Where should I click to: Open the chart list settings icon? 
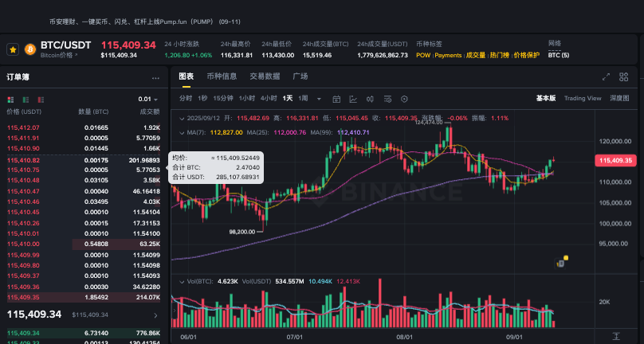tap(387, 99)
